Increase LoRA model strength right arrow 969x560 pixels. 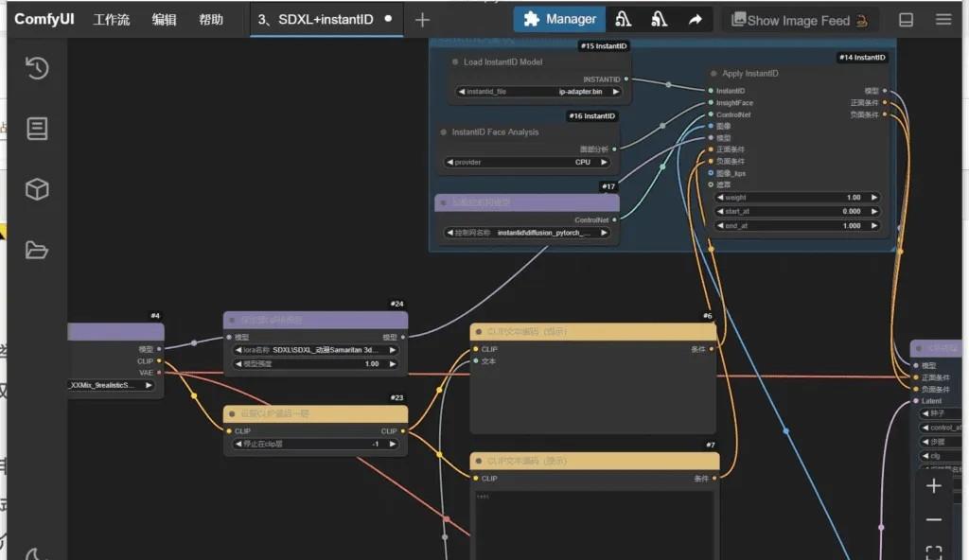click(x=393, y=364)
